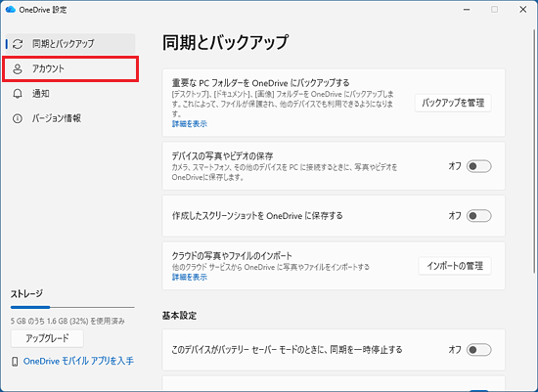The height and width of the screenshot is (392, 538).
Task: Click the version info circle icon
Action: click(x=18, y=118)
